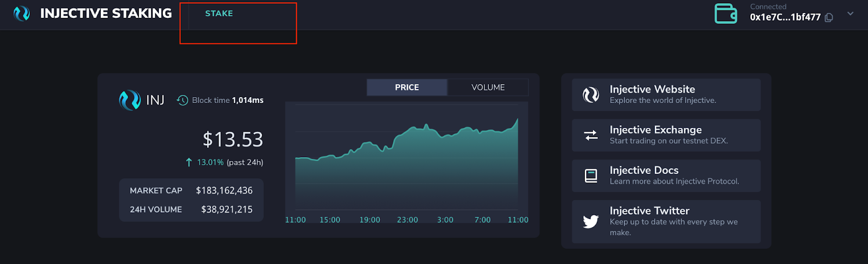868x264 pixels.
Task: Click the green up arrow beside 13.01%
Action: tap(189, 162)
